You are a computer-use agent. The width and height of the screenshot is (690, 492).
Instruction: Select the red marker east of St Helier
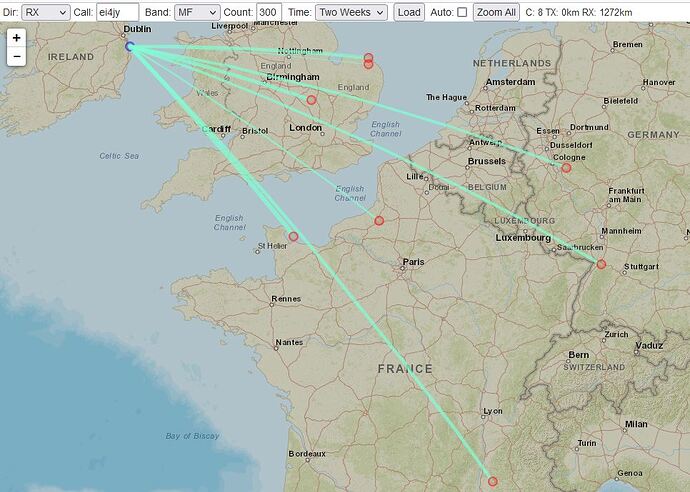click(293, 237)
